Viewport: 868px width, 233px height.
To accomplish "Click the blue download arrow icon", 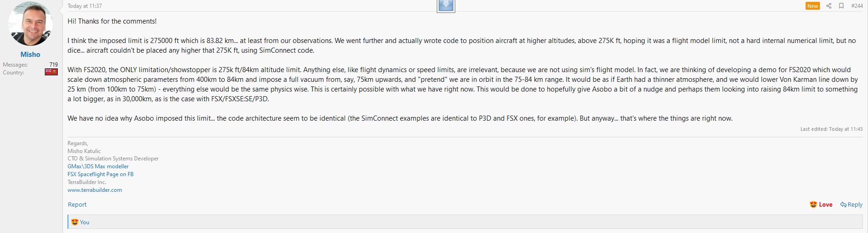I will click(446, 6).
